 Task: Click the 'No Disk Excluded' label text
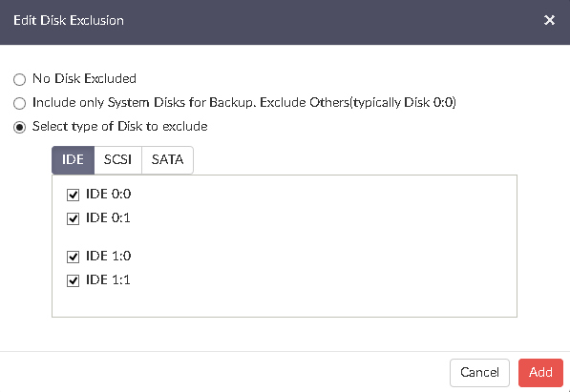84,78
